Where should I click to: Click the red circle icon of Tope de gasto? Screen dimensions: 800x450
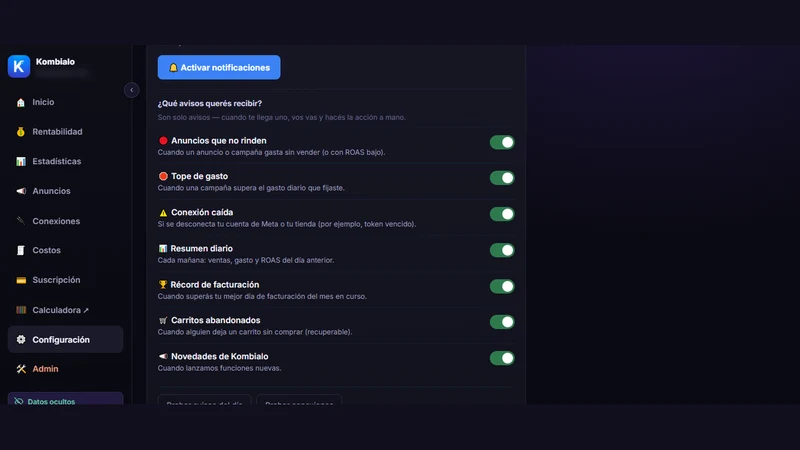[x=163, y=176]
